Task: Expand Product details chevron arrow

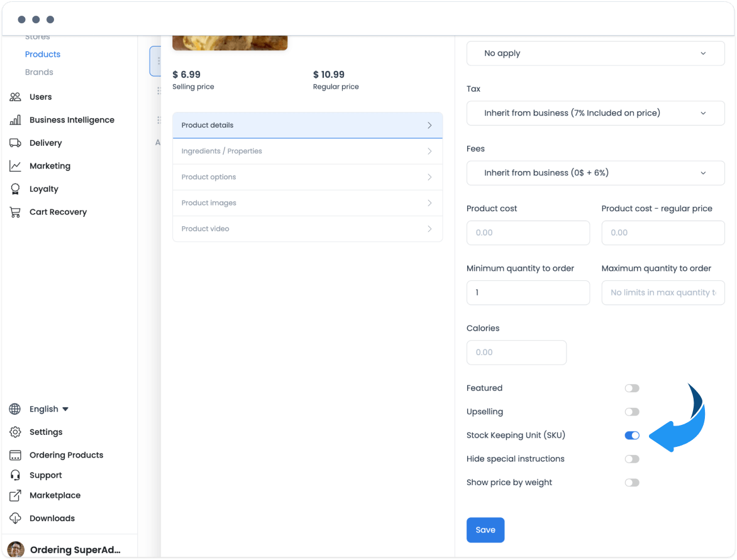Action: click(x=429, y=126)
